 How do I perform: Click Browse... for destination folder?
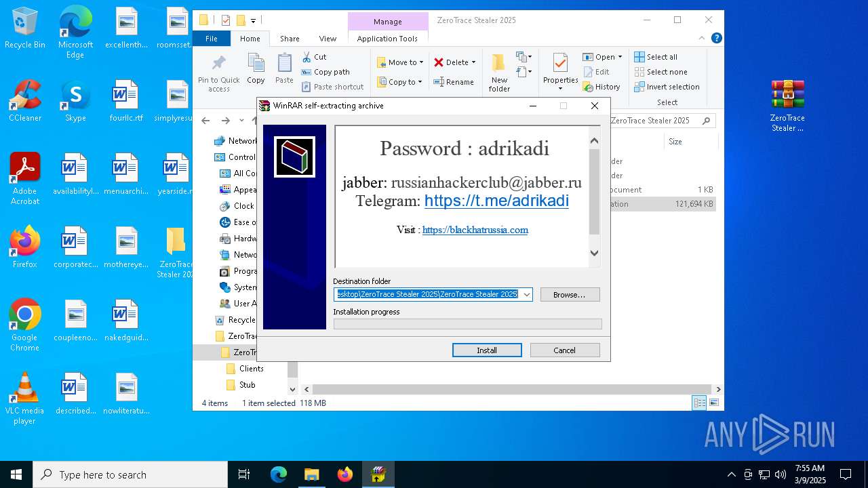(570, 295)
